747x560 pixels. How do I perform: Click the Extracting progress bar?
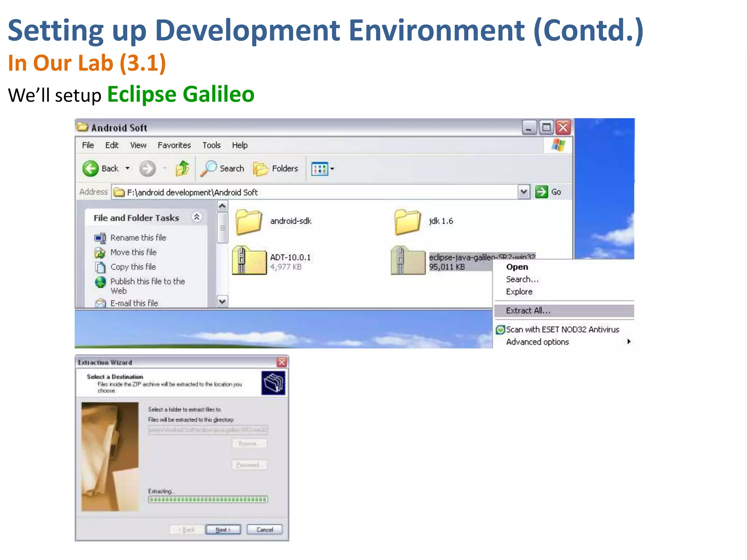(x=208, y=499)
